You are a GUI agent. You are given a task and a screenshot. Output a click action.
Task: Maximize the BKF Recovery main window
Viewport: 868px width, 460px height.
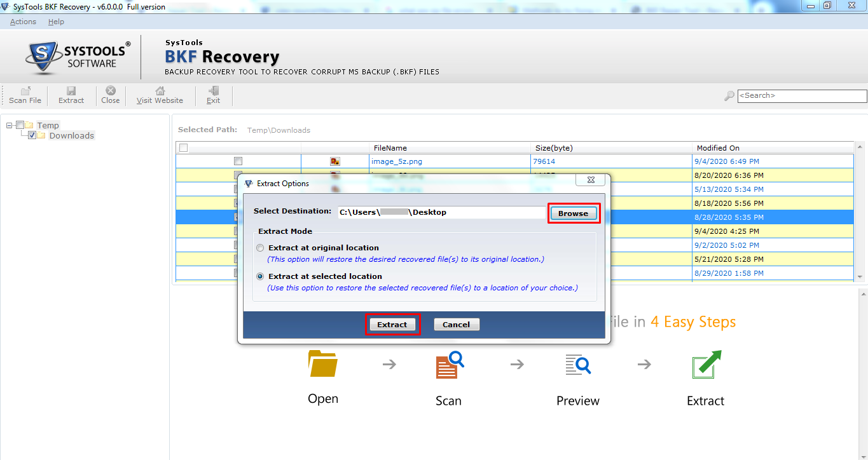(x=827, y=5)
